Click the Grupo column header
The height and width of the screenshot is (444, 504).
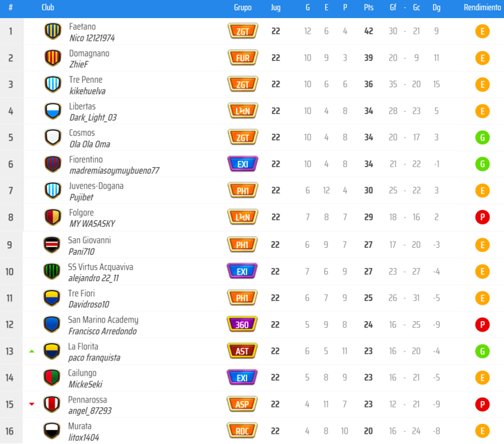tap(242, 8)
